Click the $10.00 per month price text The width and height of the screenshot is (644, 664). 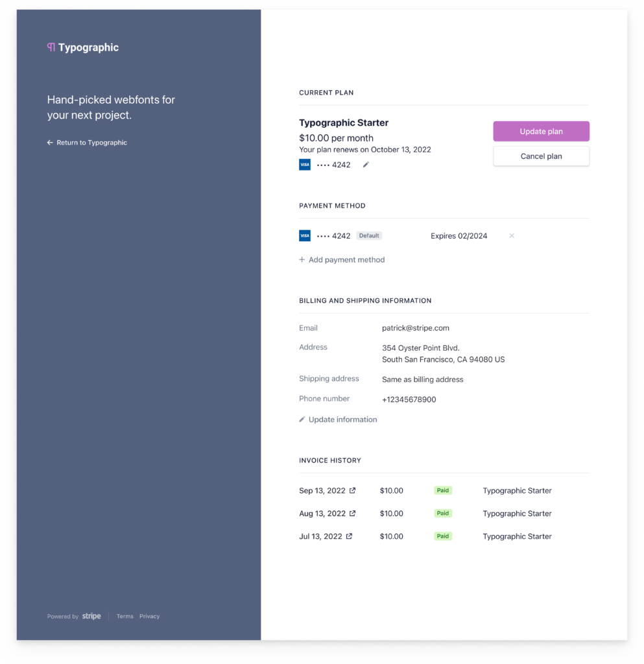[x=336, y=138]
